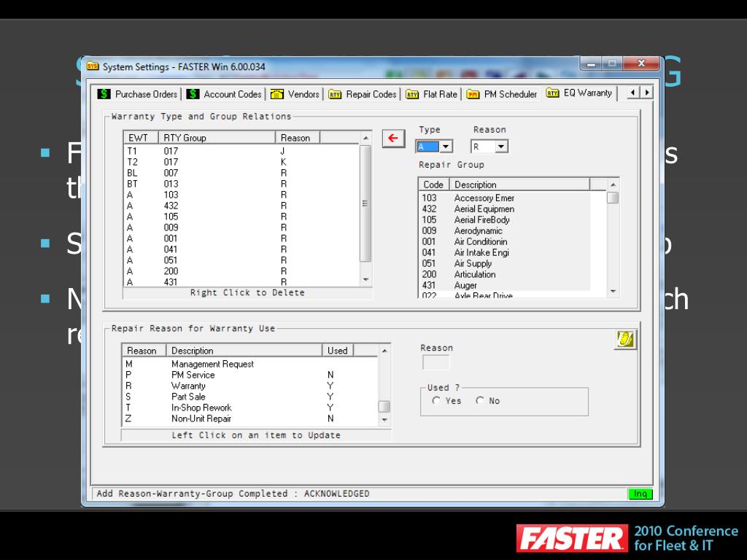Select the A 103 relation row
Screen dimensions: 747x560
(x=241, y=195)
